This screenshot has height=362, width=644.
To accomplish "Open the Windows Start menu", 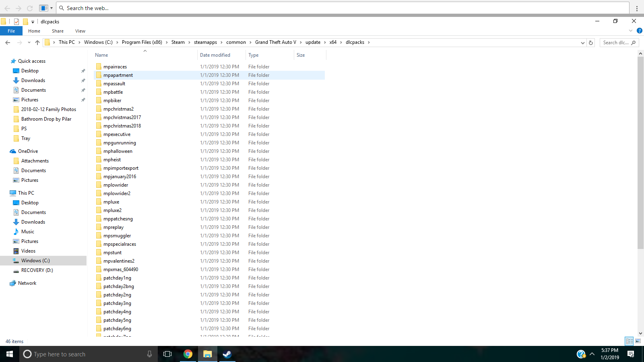I will coord(10,354).
